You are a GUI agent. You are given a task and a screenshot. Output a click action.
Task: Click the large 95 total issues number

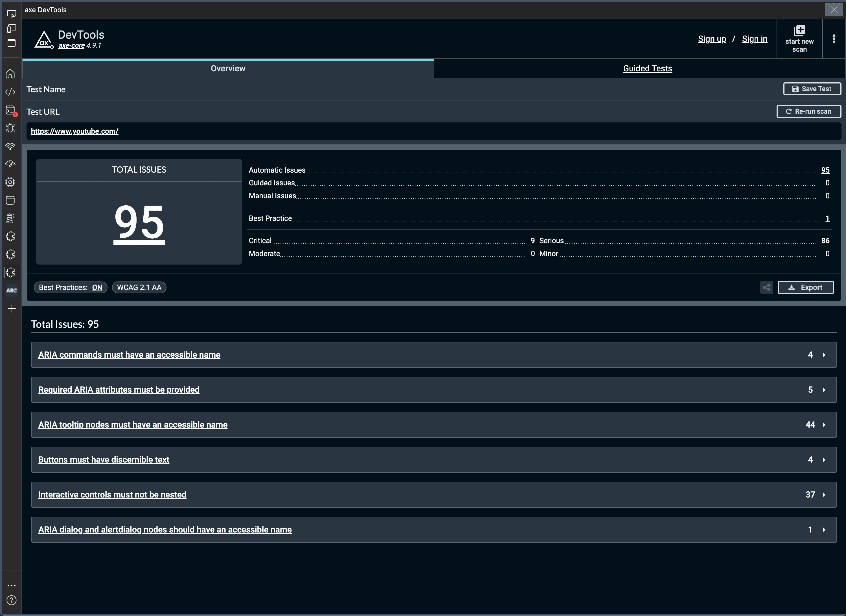139,223
